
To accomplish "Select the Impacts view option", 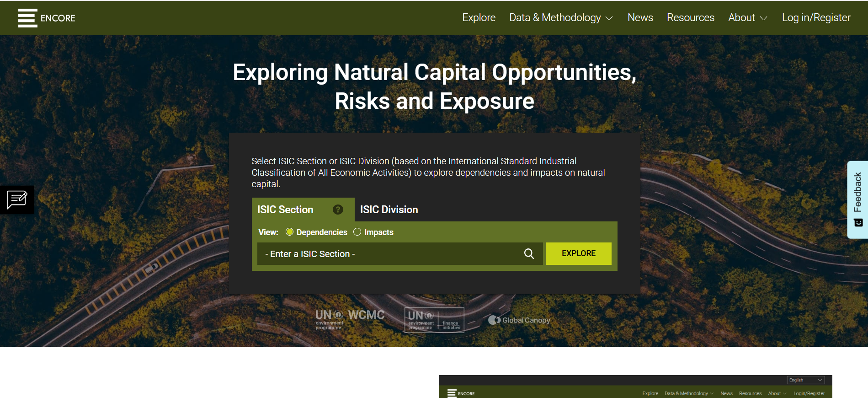I will (357, 232).
